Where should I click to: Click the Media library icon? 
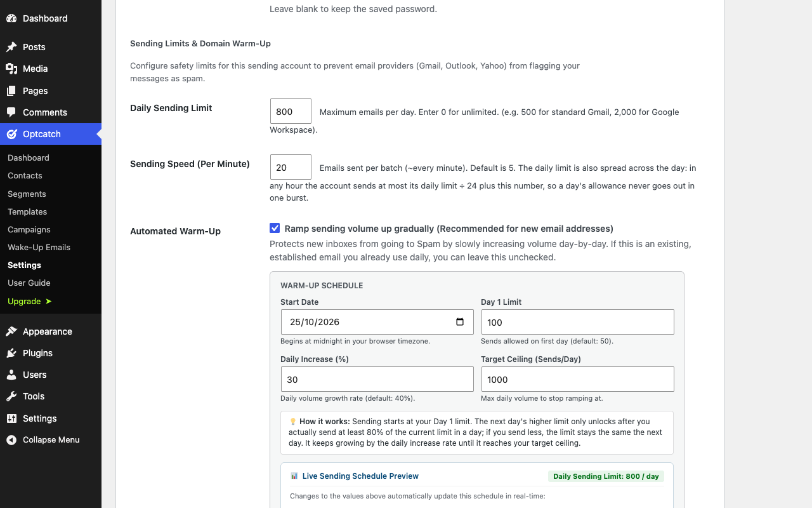point(11,69)
